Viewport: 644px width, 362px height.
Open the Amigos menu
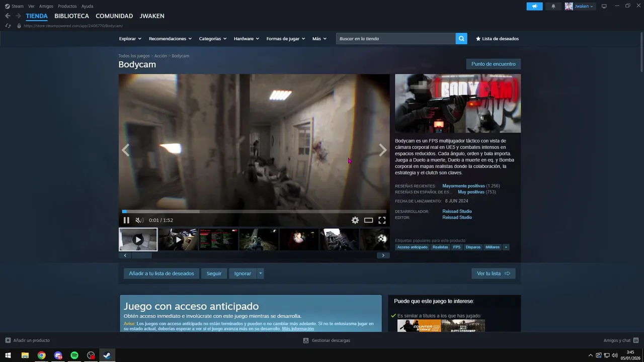(46, 6)
